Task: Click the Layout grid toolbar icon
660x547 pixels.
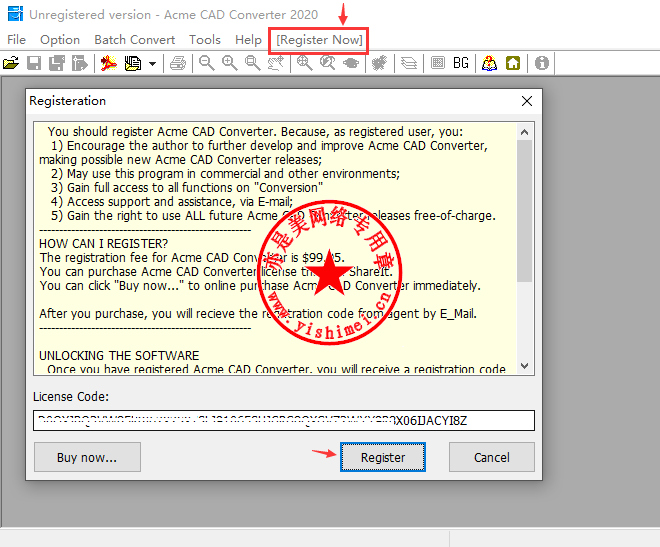Action: tap(438, 63)
